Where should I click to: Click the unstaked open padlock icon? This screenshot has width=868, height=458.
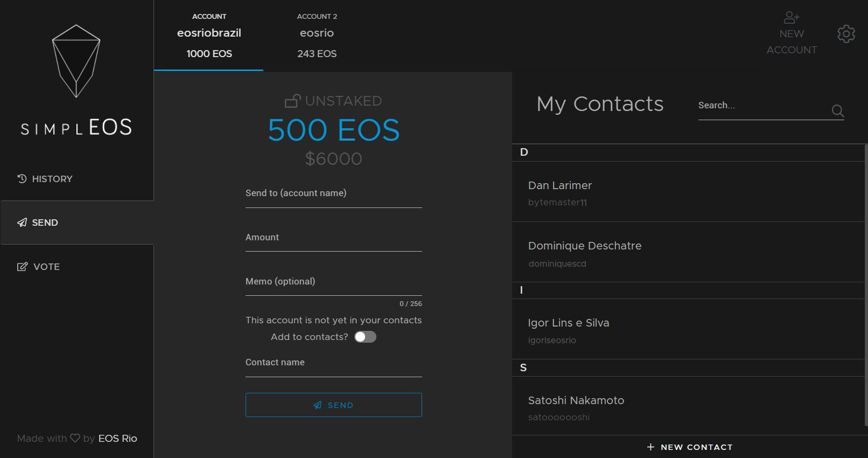(x=292, y=101)
